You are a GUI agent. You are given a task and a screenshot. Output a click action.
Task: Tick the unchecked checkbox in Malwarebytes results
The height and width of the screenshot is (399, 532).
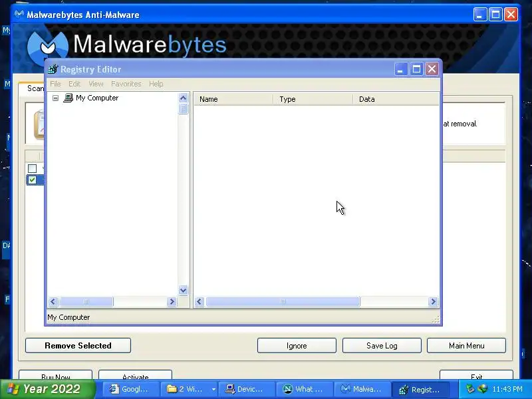point(32,169)
